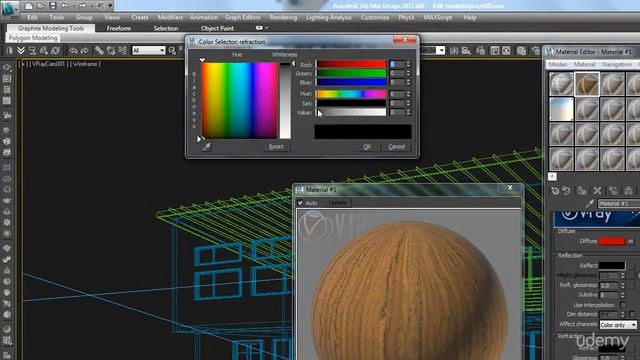
Task: Click the Material Editor icon on main toolbar
Action: pyautogui.click(x=521, y=51)
